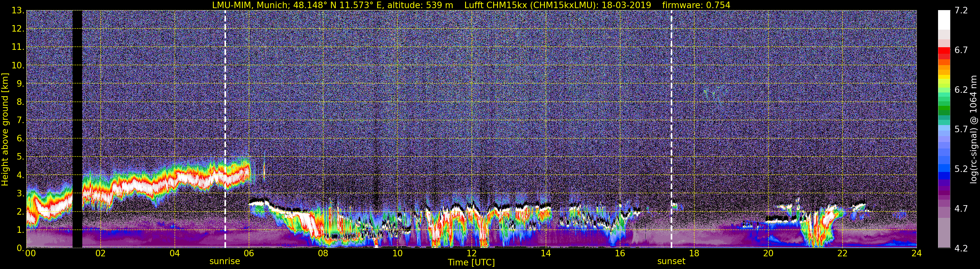Click the 'sunrise' label below the time axis
980x269 pixels.
pos(225,262)
